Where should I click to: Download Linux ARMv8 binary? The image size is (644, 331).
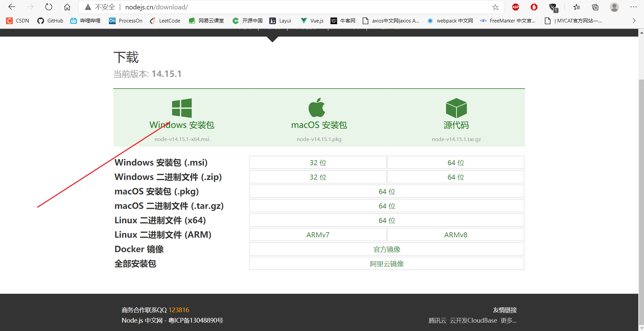coord(456,235)
